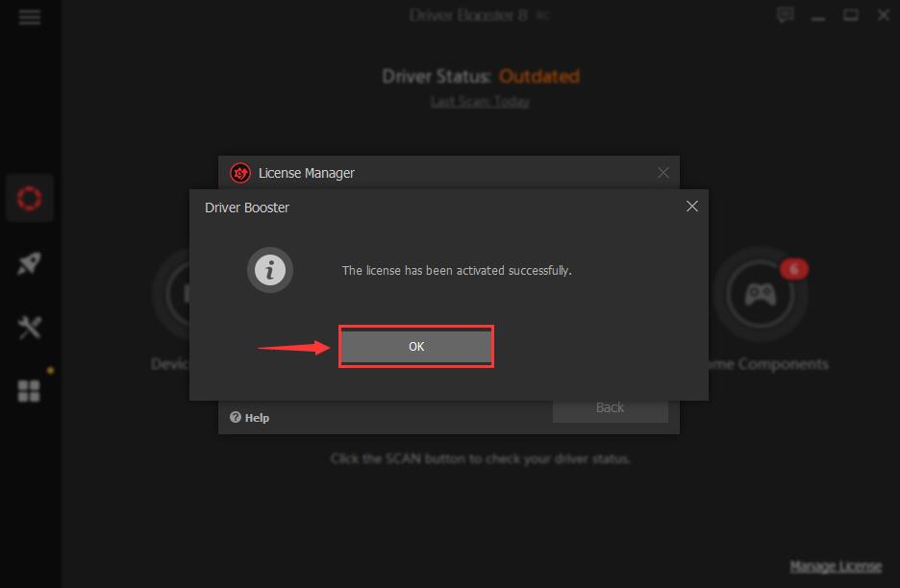
Task: Select the red Scan sidebar icon
Action: pos(29,199)
